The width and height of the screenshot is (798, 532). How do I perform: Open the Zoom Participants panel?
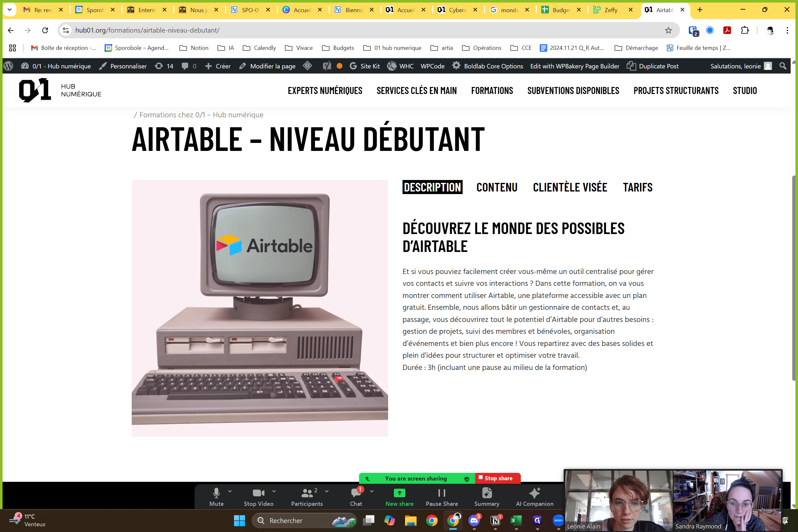307,497
